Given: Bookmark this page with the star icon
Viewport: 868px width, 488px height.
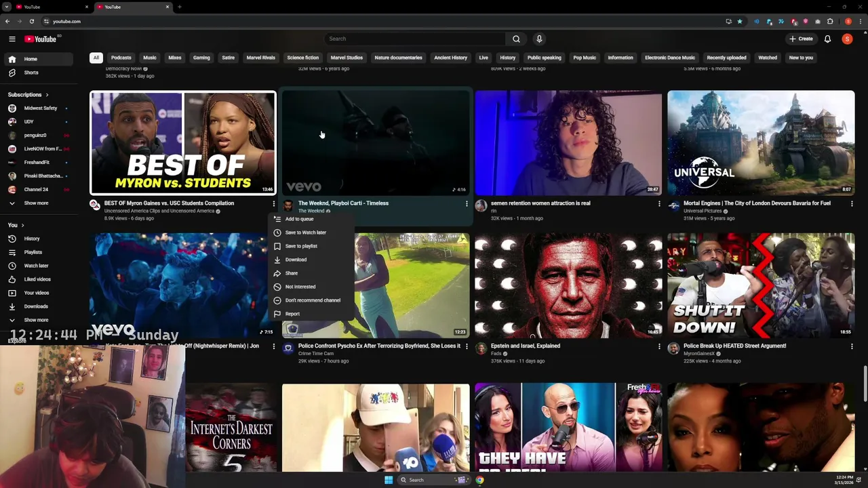Looking at the screenshot, I should (x=740, y=21).
